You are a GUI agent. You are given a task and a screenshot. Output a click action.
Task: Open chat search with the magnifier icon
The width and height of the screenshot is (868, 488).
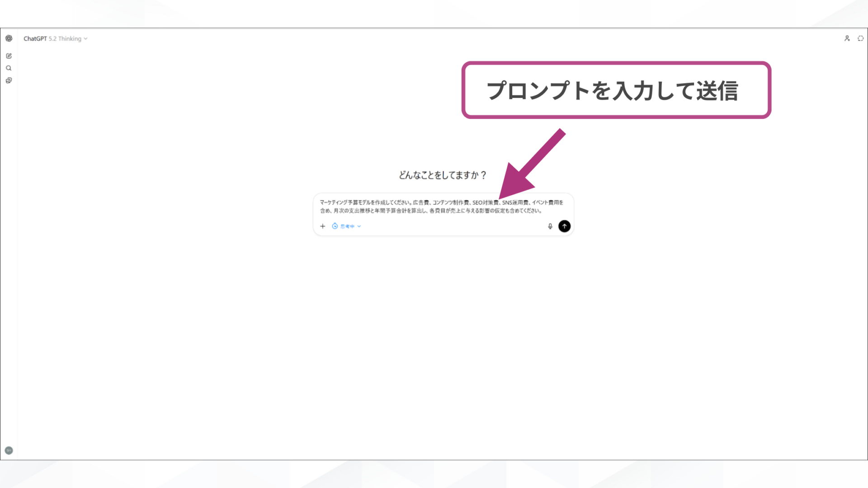coord(9,68)
